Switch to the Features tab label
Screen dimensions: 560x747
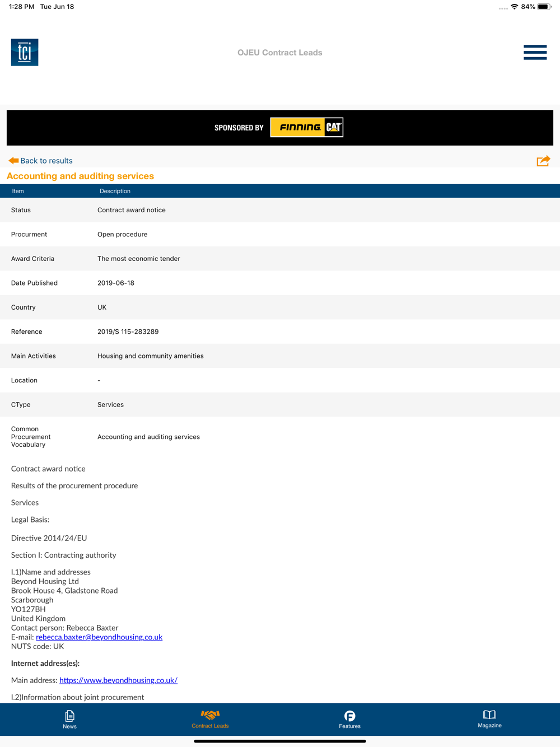(x=349, y=726)
